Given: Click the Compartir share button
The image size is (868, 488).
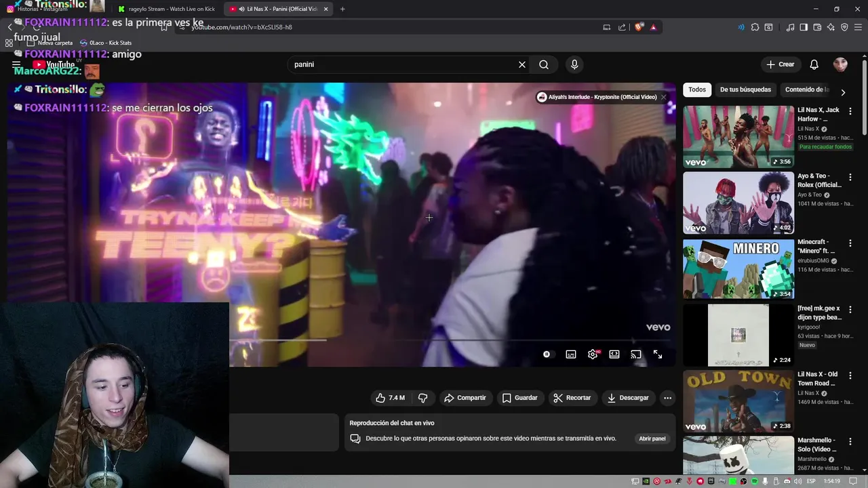Looking at the screenshot, I should click(x=465, y=398).
